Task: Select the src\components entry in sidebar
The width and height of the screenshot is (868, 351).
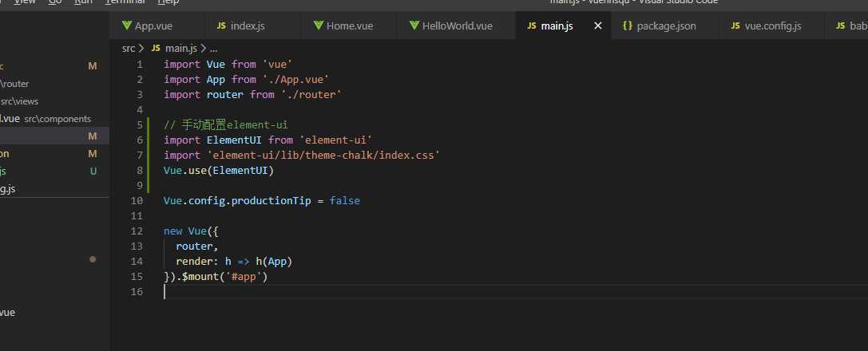Action: pos(57,118)
